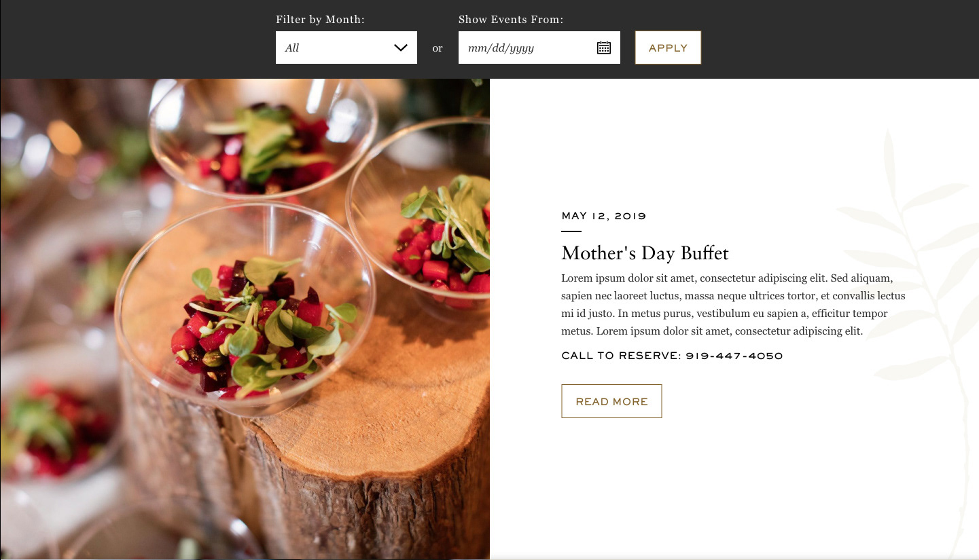This screenshot has width=979, height=560.
Task: Click the 'Show Events From:' label
Action: (511, 20)
